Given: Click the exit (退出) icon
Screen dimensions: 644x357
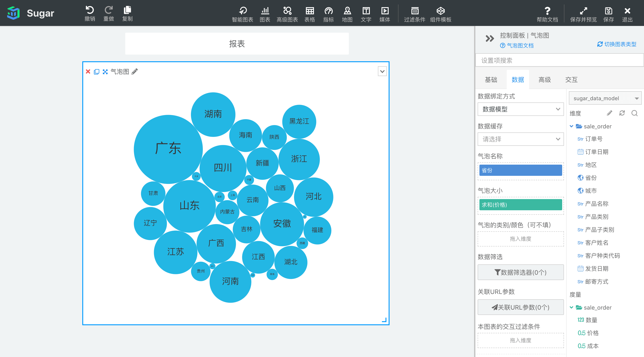Looking at the screenshot, I should 627,11.
